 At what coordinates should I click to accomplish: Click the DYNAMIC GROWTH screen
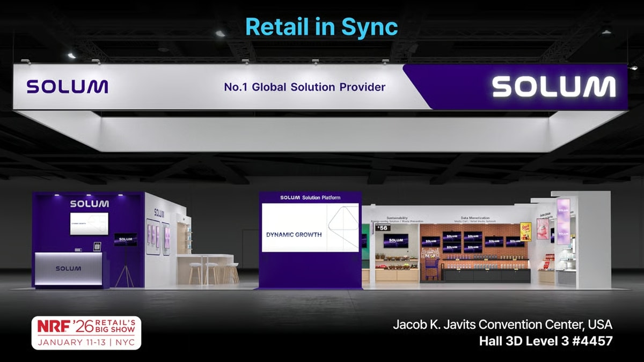[310, 227]
